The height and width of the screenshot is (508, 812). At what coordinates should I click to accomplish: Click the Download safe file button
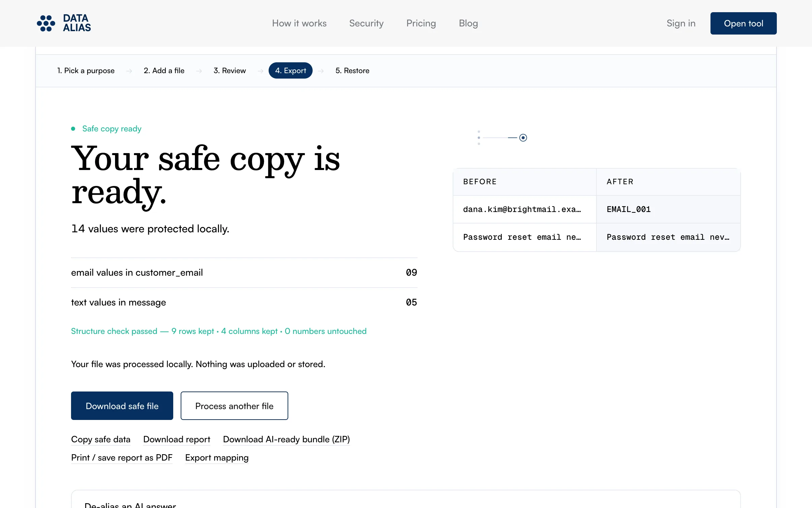pos(122,406)
